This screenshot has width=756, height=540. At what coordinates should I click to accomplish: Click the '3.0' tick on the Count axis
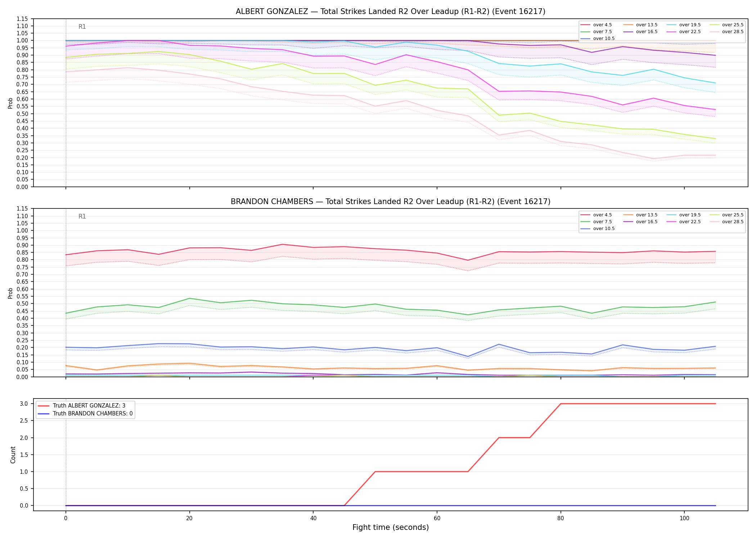24,404
